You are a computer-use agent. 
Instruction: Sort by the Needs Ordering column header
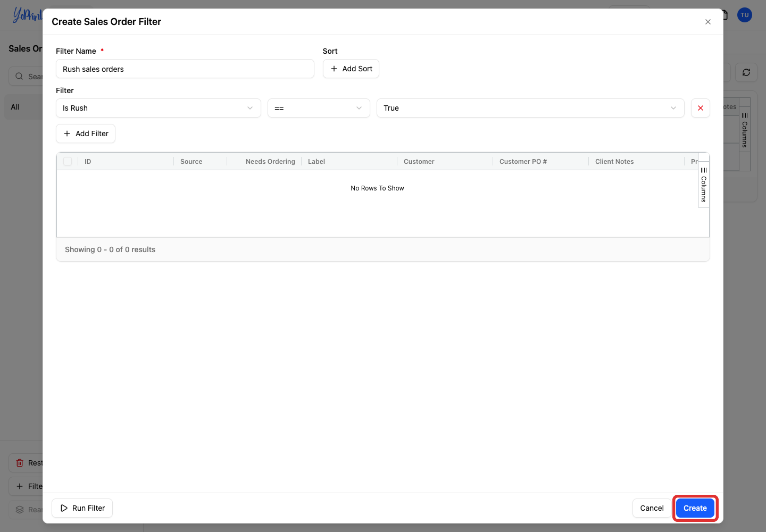pyautogui.click(x=270, y=162)
